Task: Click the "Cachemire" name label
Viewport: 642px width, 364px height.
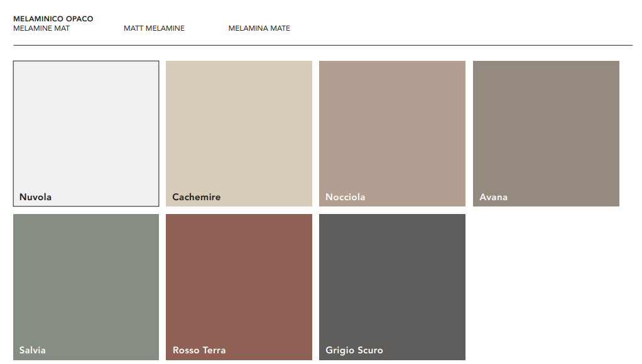Action: pos(196,197)
